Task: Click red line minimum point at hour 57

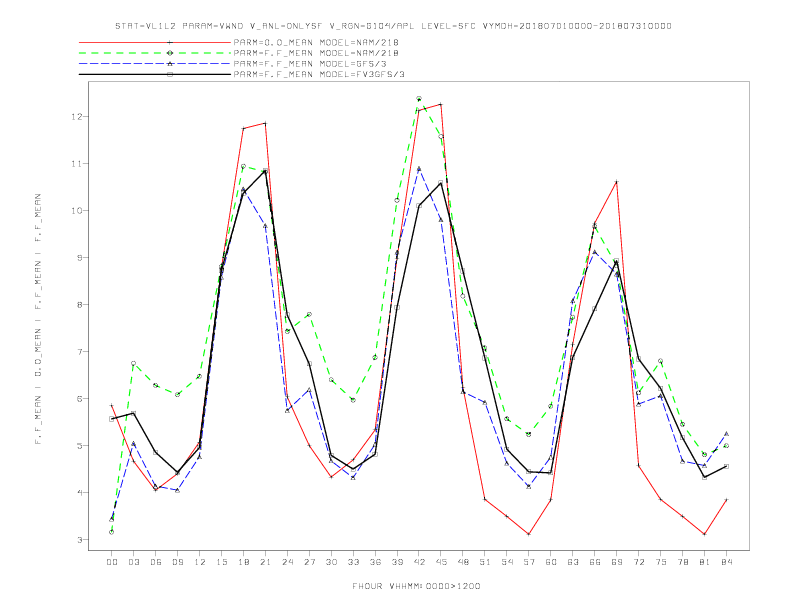Action: point(529,534)
